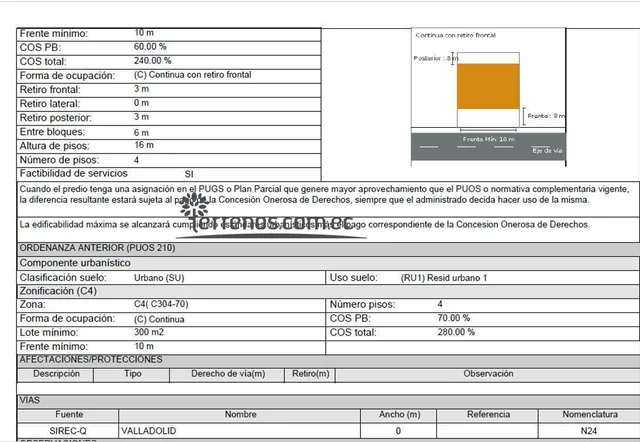The height and width of the screenshot is (442, 640).
Task: Click the 'Retiro posterior:' label
Action: pos(56,118)
